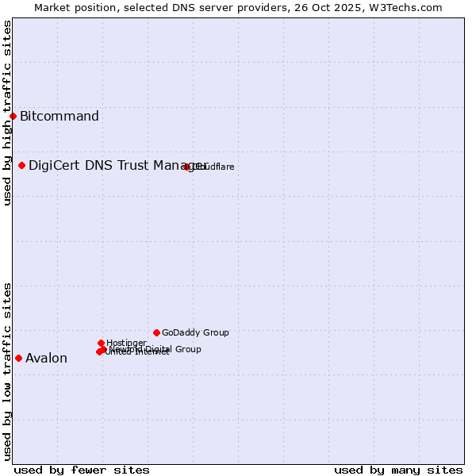Click the GoDaddy Group red marker
Viewport: 476px width, 476px height.
click(x=156, y=332)
